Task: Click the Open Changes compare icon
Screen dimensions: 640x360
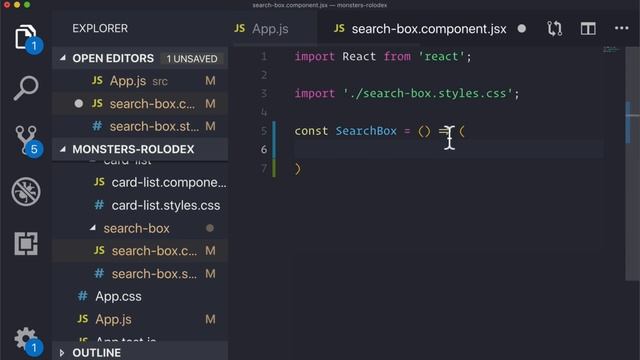Action: coord(554,29)
